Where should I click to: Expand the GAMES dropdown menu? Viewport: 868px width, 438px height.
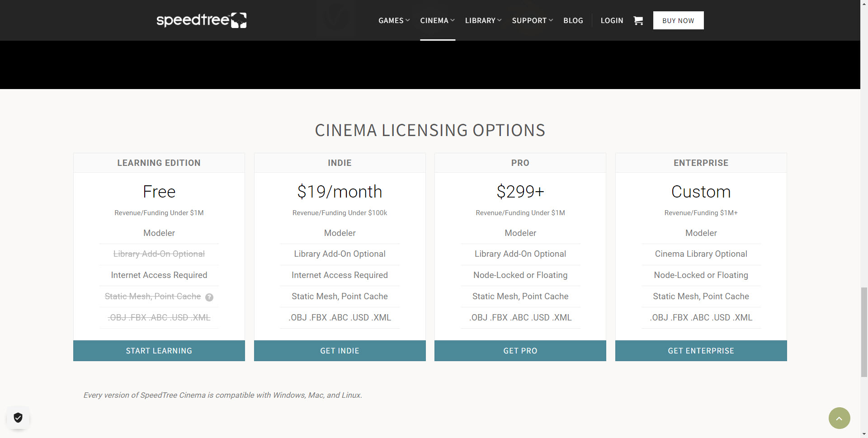click(x=394, y=20)
